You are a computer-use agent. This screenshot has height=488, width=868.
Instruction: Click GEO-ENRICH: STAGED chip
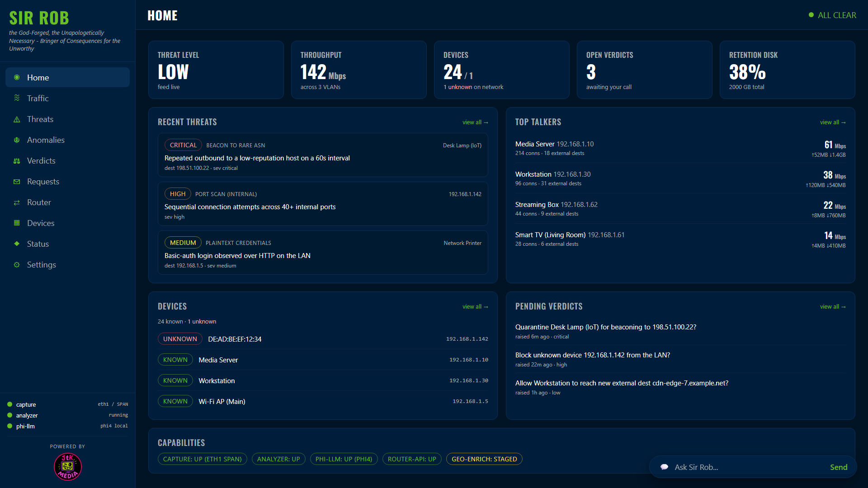[x=484, y=459]
